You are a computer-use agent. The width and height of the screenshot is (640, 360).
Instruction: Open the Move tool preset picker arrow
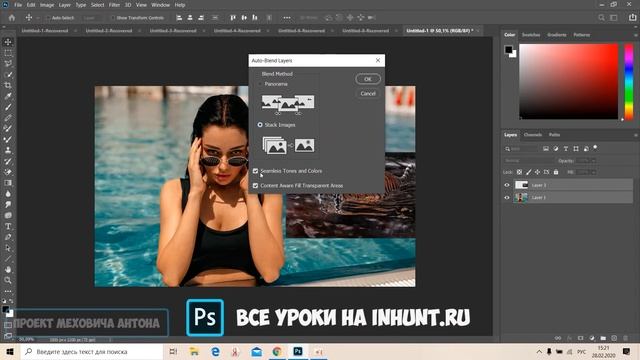(38, 18)
